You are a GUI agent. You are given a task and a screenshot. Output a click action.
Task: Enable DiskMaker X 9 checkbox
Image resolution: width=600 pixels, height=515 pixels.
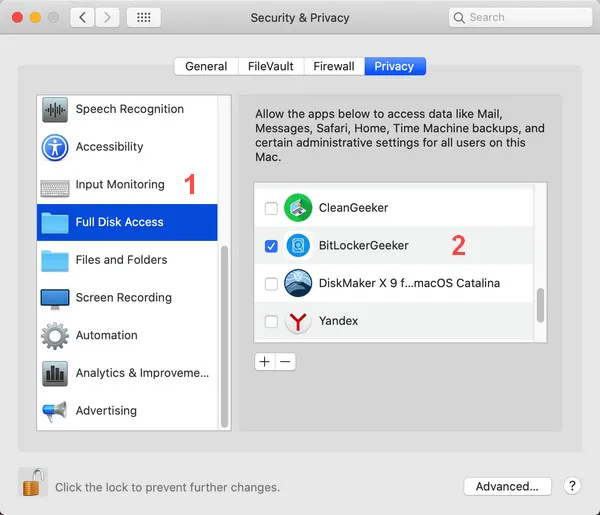point(270,284)
